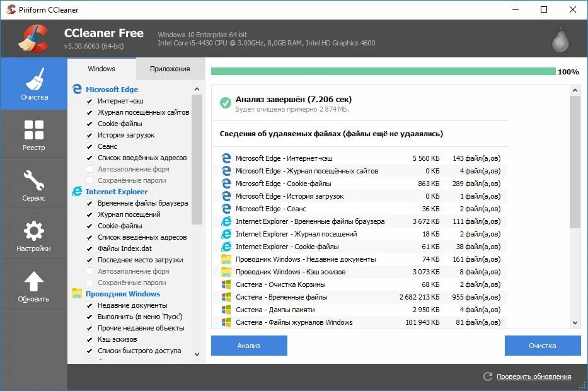Click the Internet Explorer group icon in the tree
This screenshot has width=588, height=391.
77,191
